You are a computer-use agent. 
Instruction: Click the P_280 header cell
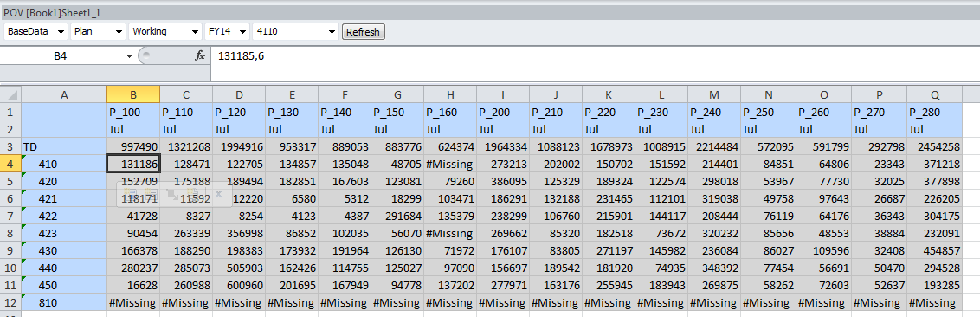[934, 112]
